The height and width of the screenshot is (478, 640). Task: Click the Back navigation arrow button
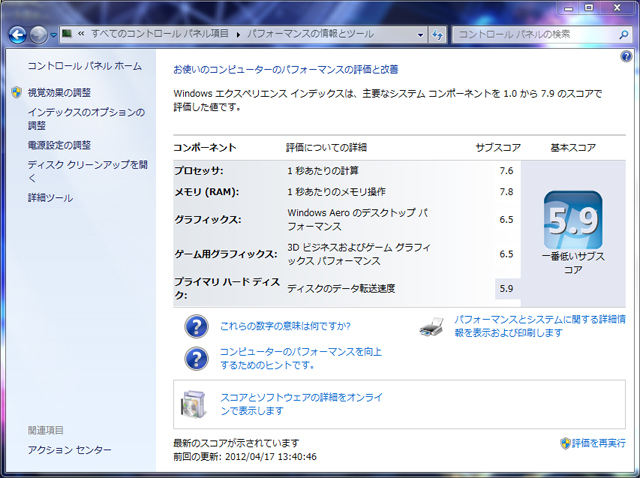point(18,35)
